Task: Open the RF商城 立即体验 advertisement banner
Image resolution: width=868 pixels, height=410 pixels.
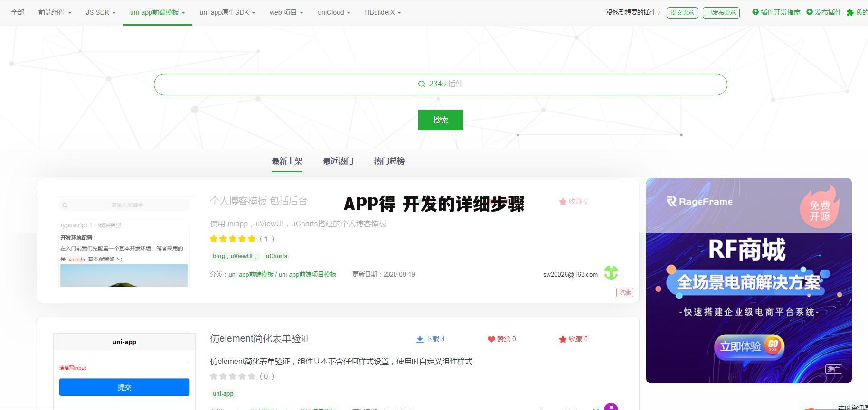Action: tap(748, 346)
